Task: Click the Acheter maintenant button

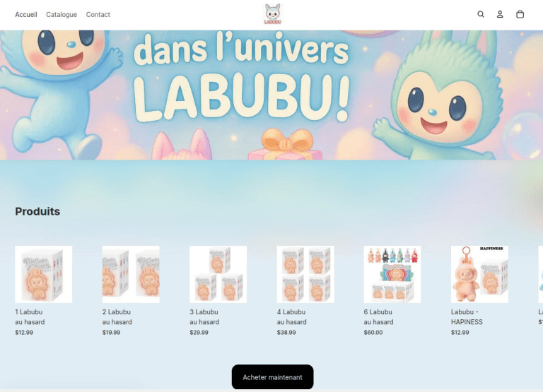Action: (x=272, y=376)
